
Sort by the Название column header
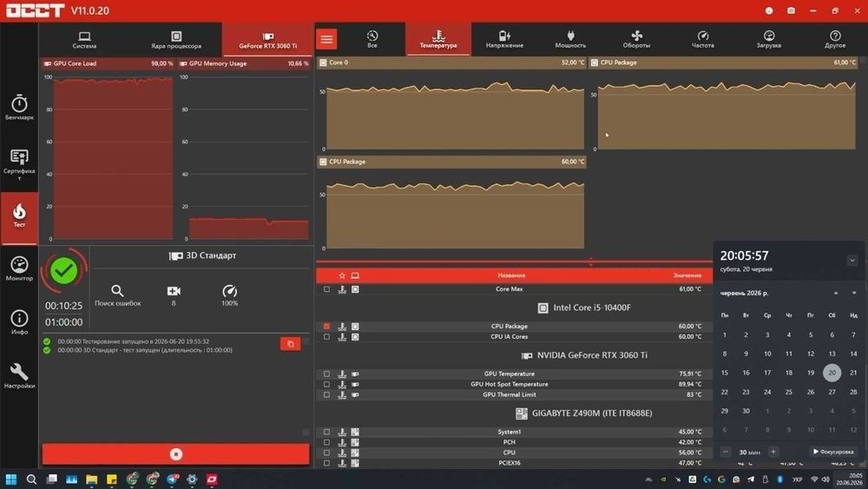pyautogui.click(x=511, y=275)
